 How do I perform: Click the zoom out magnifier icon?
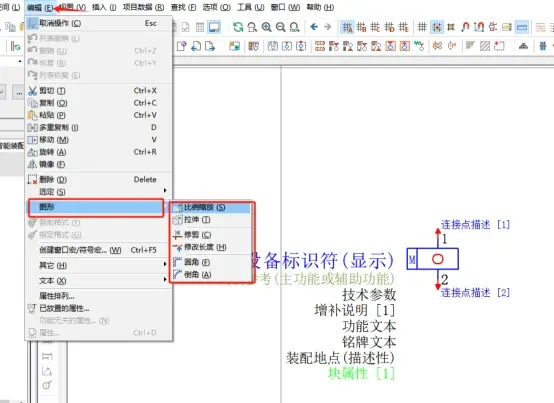tap(281, 27)
